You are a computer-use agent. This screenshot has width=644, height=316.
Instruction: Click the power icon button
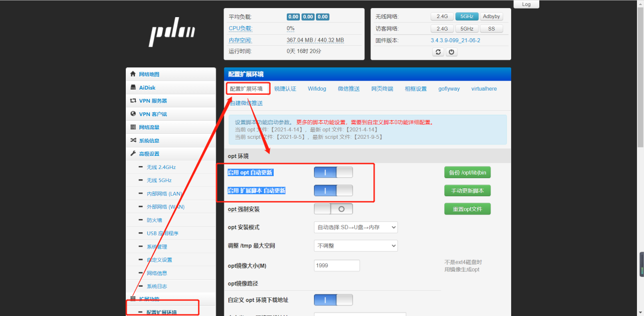(451, 52)
